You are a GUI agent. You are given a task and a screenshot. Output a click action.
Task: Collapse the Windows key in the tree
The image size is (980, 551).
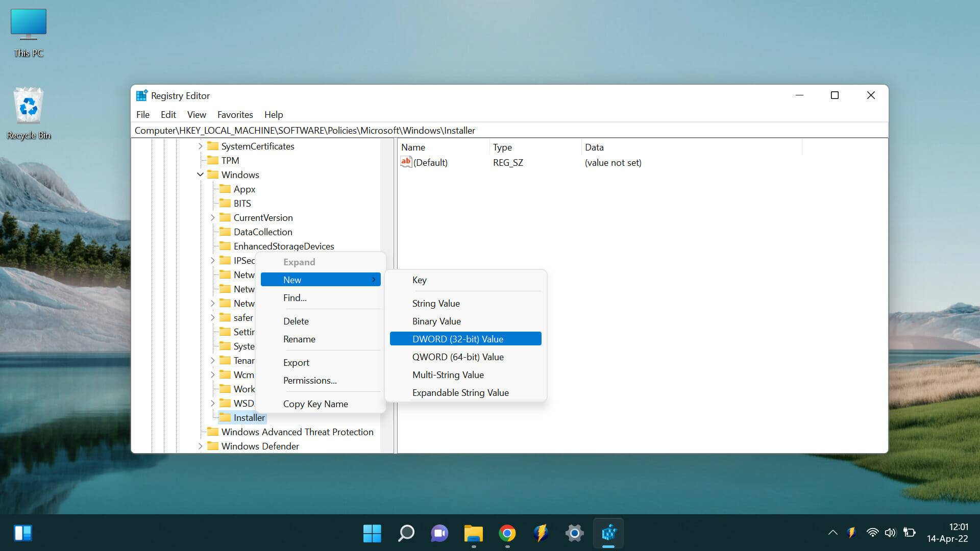coord(200,174)
